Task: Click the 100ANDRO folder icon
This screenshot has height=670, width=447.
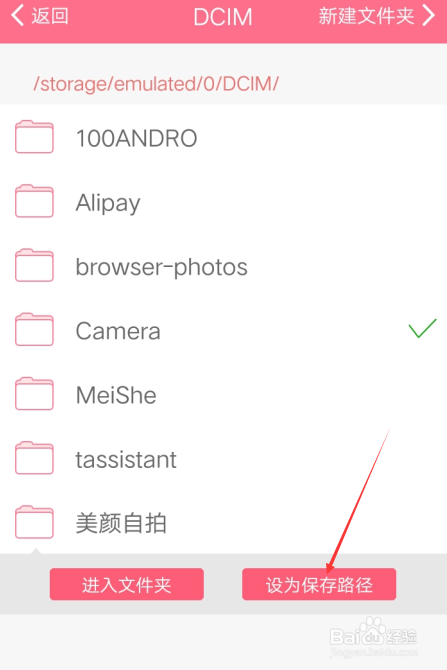Action: (34, 137)
